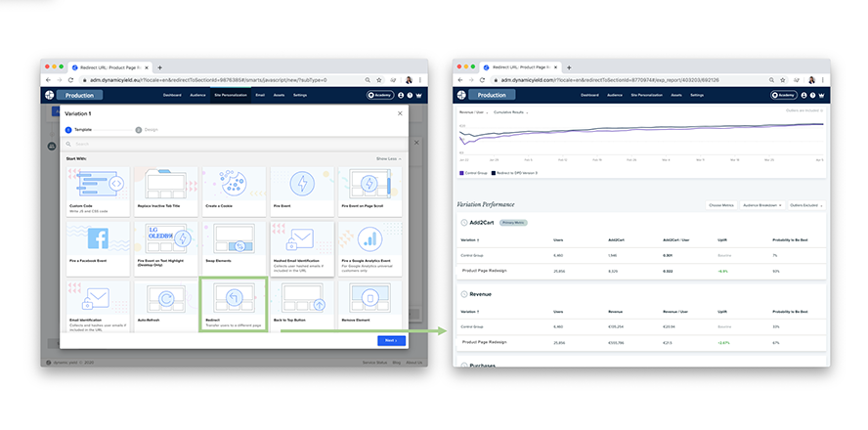868x430 pixels.
Task: Sort Add2Cart table by Variation column
Action: (x=470, y=240)
